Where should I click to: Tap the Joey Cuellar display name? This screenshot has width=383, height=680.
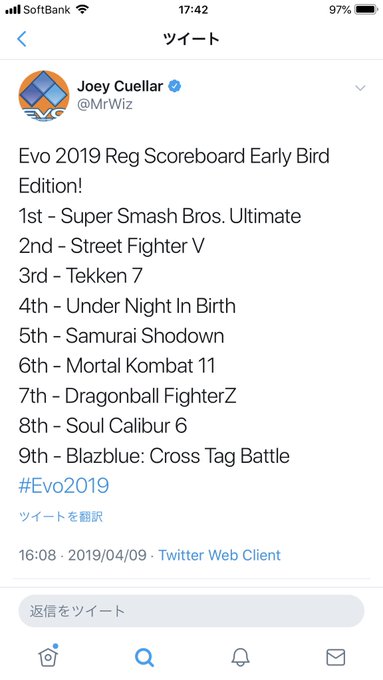120,86
